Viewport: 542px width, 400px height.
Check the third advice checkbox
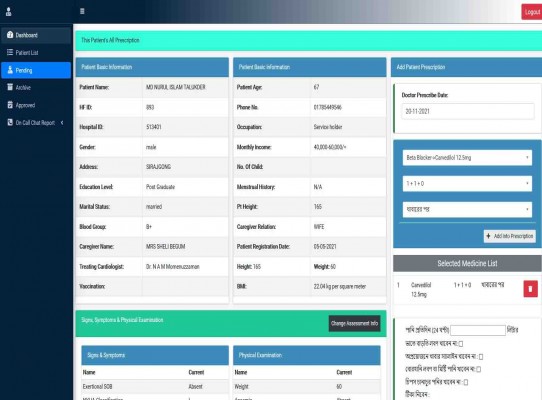click(x=479, y=369)
